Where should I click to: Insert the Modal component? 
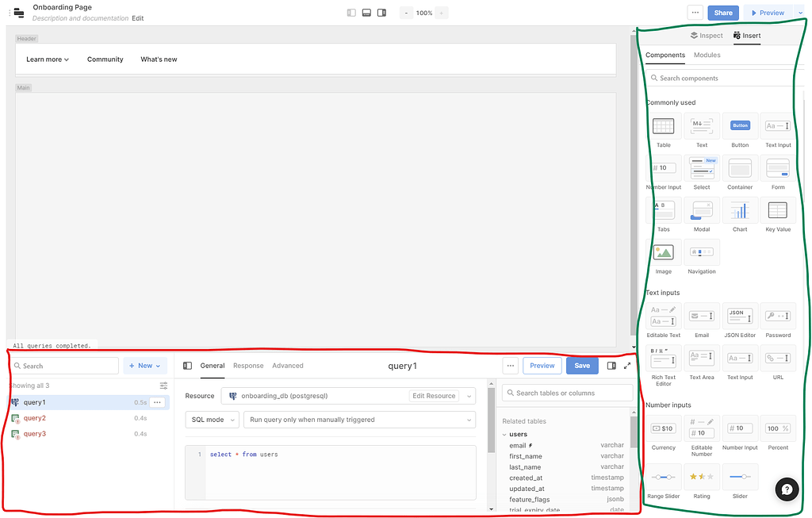[x=701, y=209]
